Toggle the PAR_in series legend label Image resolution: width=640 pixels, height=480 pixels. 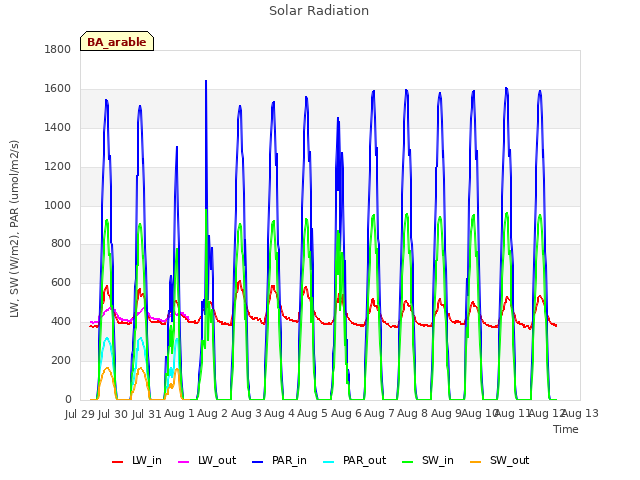tap(289, 460)
